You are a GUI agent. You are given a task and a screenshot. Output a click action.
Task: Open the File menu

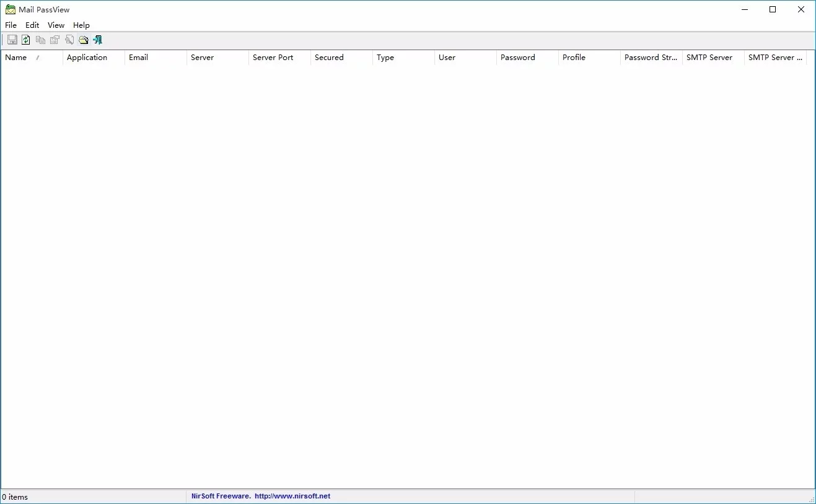tap(11, 25)
